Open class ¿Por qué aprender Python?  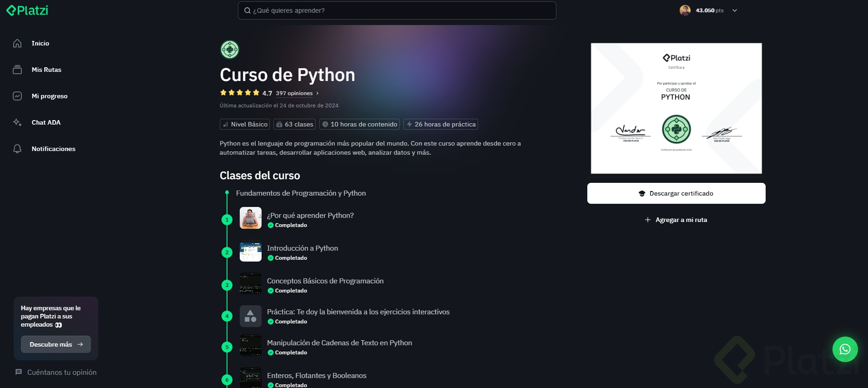[310, 216]
